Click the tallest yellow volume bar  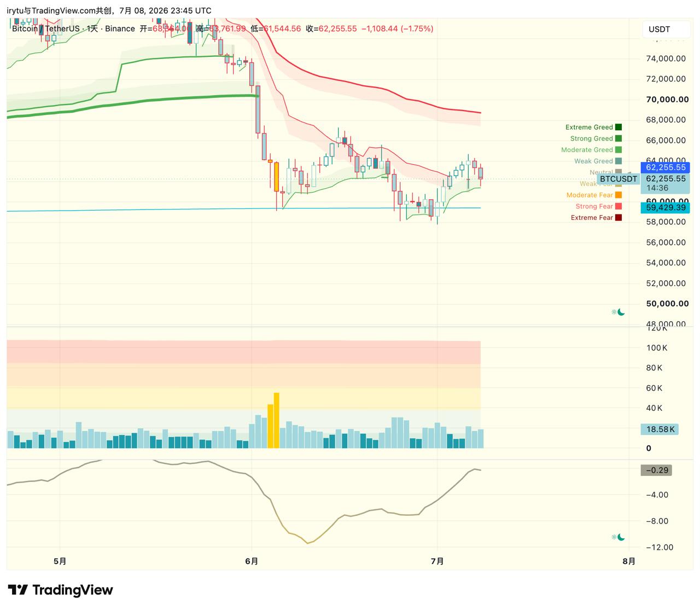coord(277,421)
